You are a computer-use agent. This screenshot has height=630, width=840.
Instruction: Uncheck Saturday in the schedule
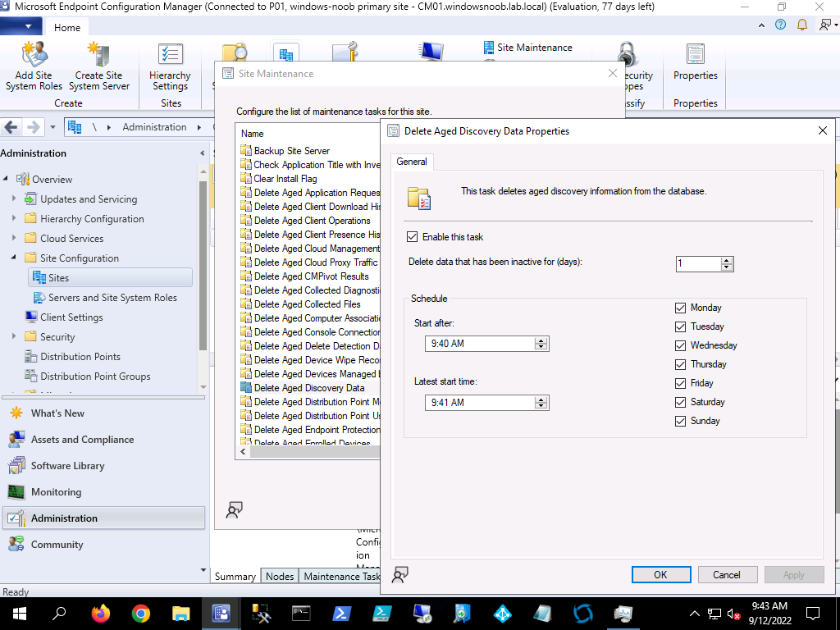[x=680, y=402]
